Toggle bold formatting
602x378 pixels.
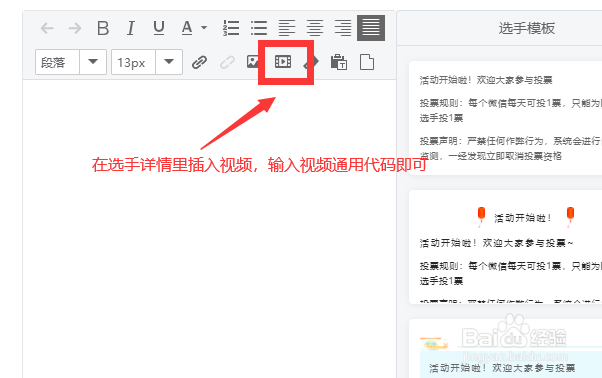(103, 28)
